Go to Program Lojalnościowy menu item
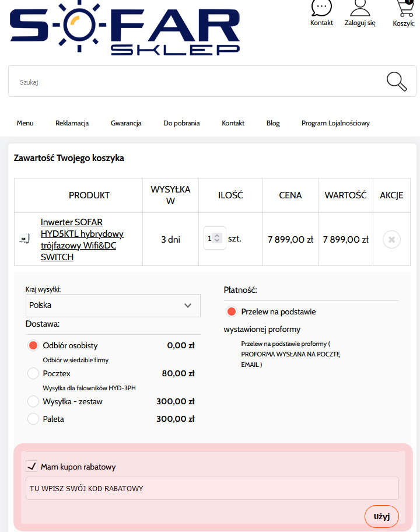 pyautogui.click(x=335, y=123)
